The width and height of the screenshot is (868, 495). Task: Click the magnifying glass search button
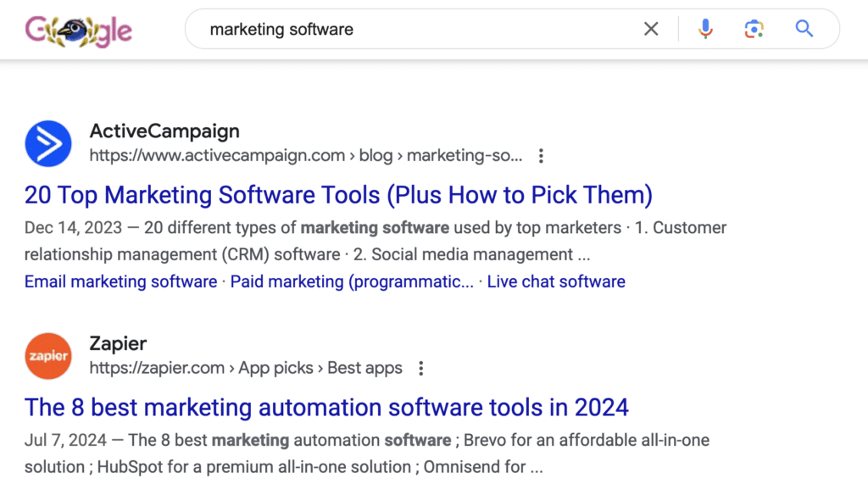tap(804, 29)
